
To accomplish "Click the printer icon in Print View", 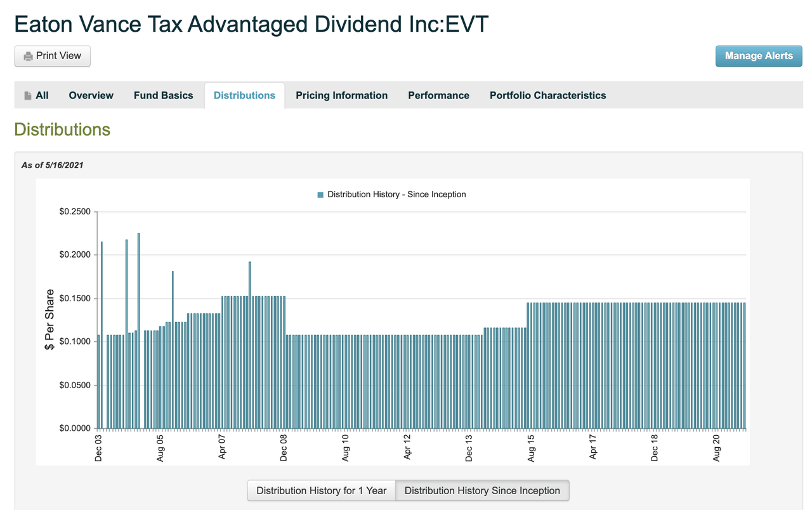I will point(28,56).
